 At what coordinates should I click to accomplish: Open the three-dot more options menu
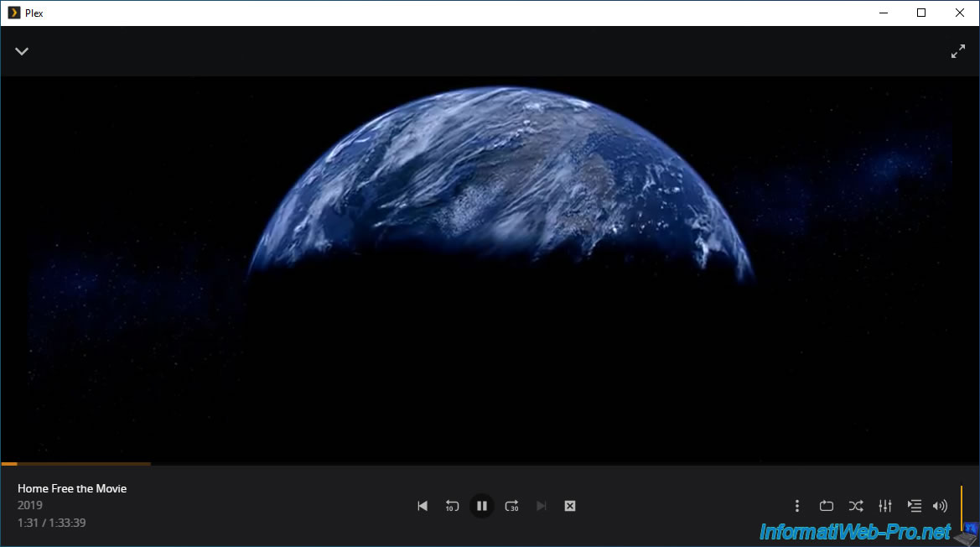pyautogui.click(x=796, y=506)
